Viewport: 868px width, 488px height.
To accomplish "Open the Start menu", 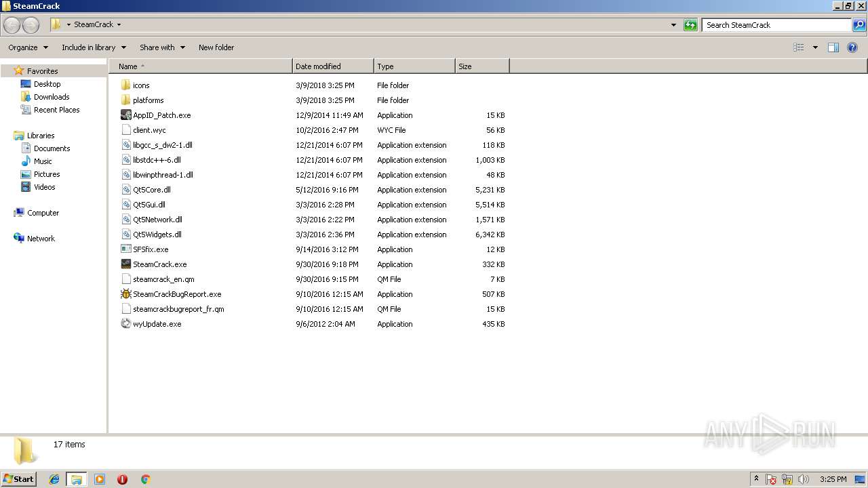I will pos(19,479).
